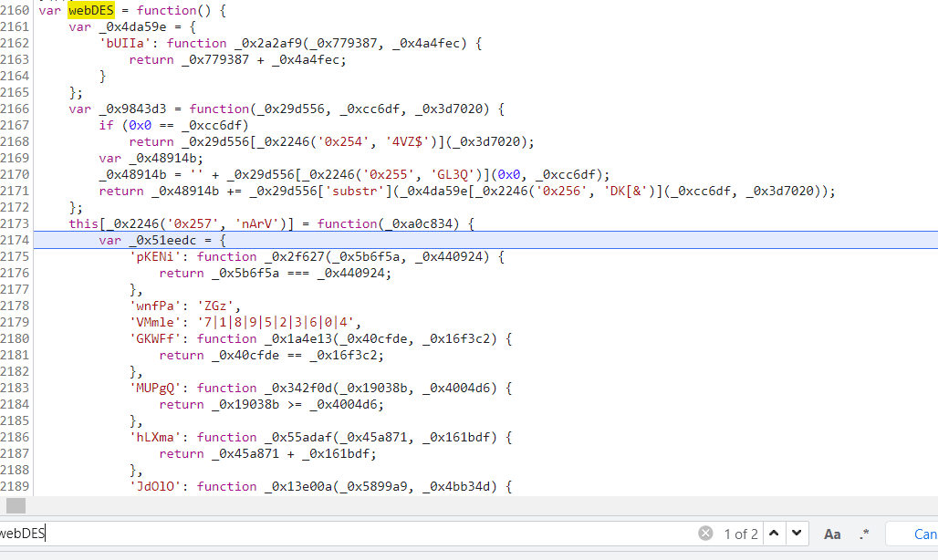This screenshot has width=938, height=560.
Task: Click the 'JdOlO' property key
Action: pyautogui.click(x=155, y=486)
